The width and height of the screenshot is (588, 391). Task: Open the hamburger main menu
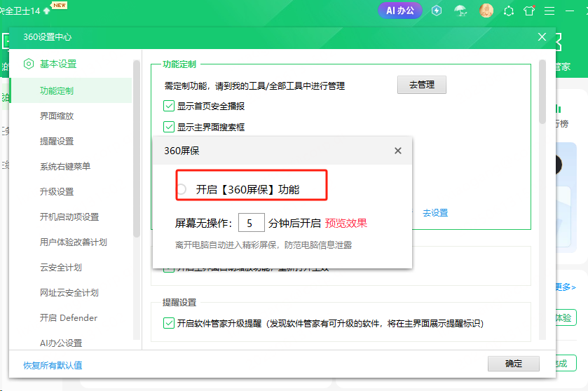(550, 11)
